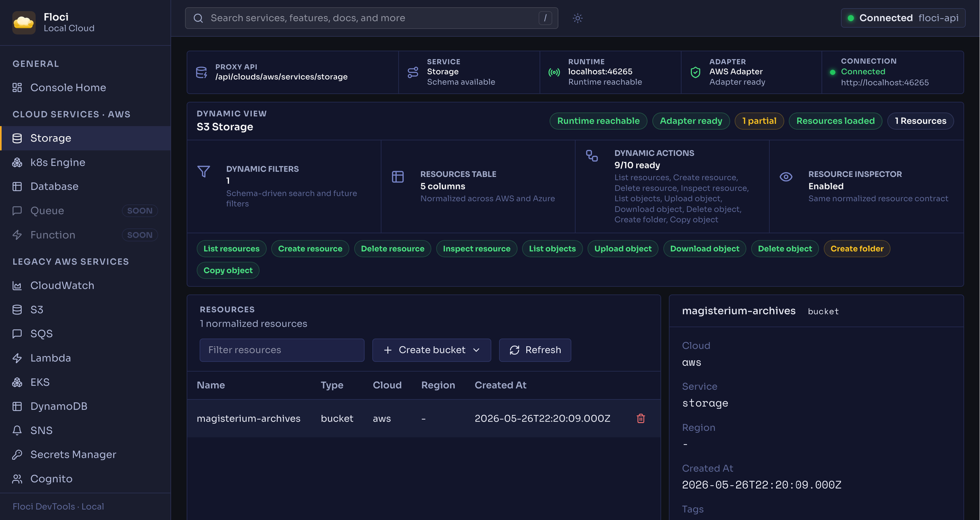The width and height of the screenshot is (980, 520).
Task: Click the Filter resources input field
Action: (x=282, y=350)
